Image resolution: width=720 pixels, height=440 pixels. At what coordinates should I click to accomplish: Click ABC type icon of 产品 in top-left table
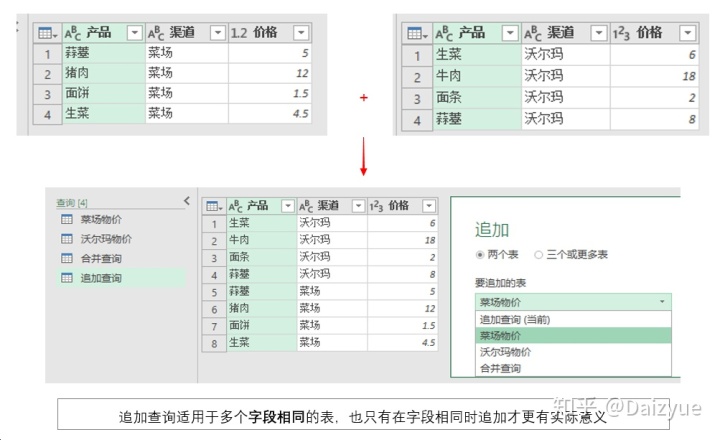point(73,33)
